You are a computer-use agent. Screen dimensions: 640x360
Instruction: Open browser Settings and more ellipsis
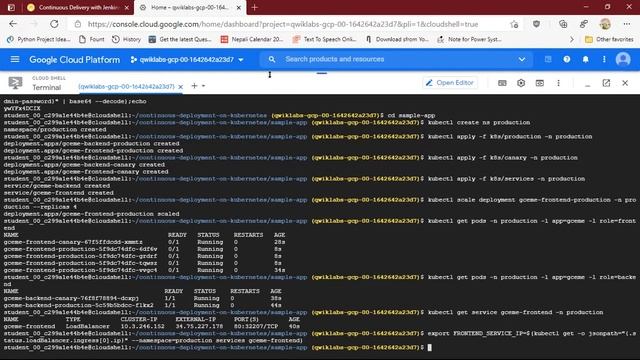(627, 24)
